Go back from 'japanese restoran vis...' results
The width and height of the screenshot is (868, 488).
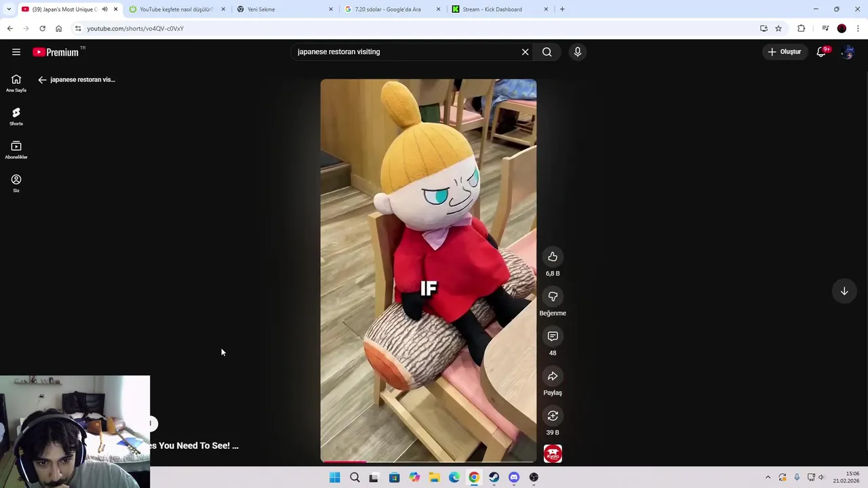click(42, 80)
